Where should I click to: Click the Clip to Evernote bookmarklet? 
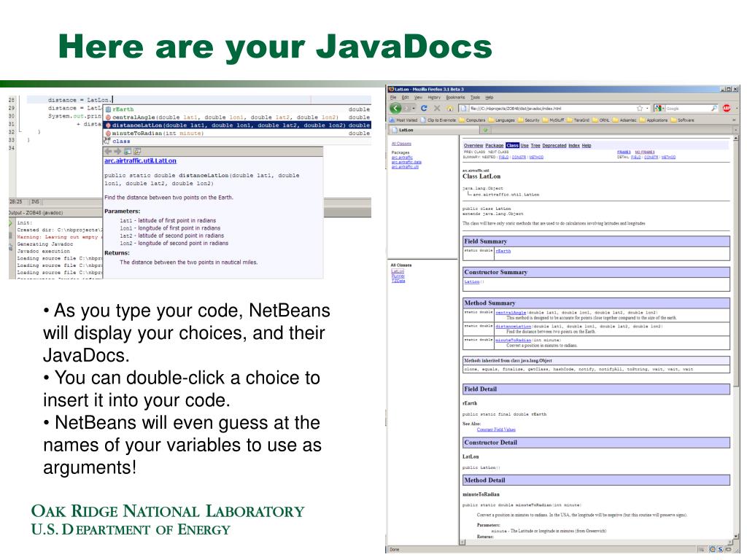438,120
